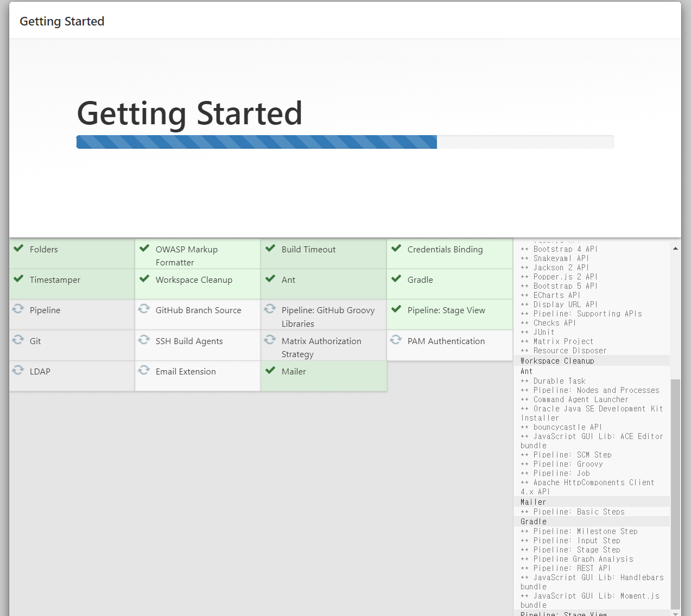This screenshot has width=691, height=616.
Task: Click the Gradle installed checkmark
Action: pos(396,278)
